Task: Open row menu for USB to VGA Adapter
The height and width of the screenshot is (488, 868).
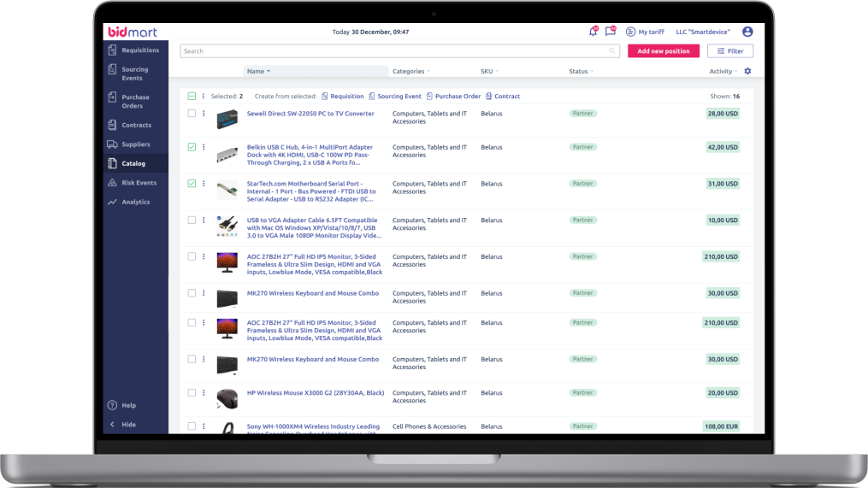Action: click(x=204, y=220)
